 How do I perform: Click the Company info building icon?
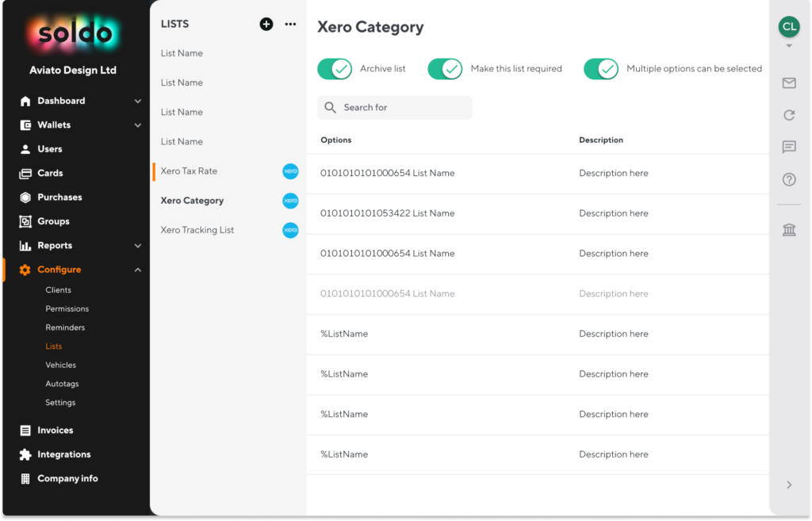pyautogui.click(x=25, y=478)
